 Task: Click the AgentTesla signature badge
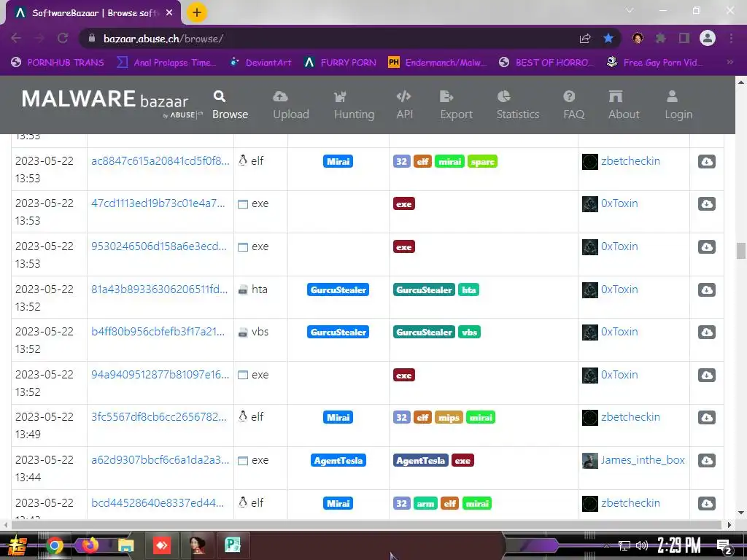(x=338, y=461)
